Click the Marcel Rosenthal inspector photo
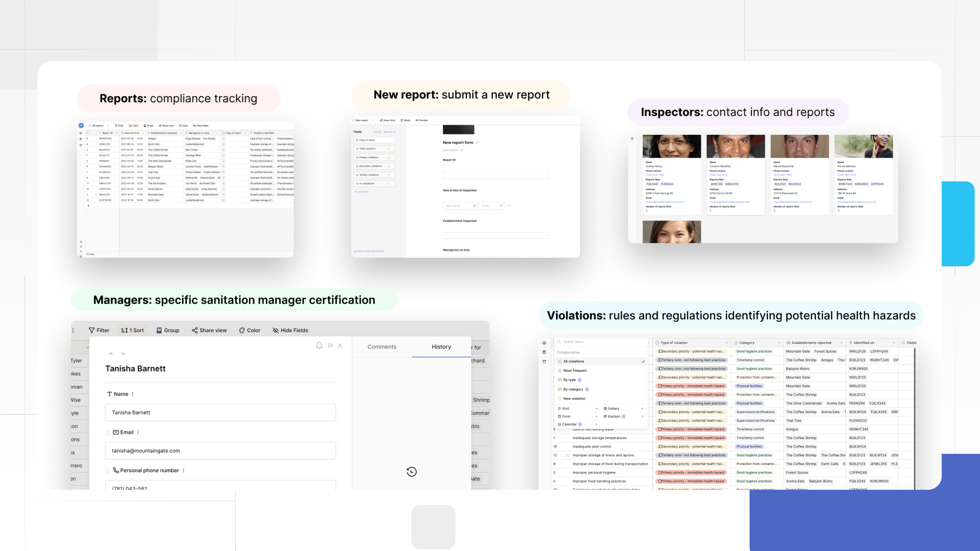Viewport: 980px width, 551px height. [799, 146]
